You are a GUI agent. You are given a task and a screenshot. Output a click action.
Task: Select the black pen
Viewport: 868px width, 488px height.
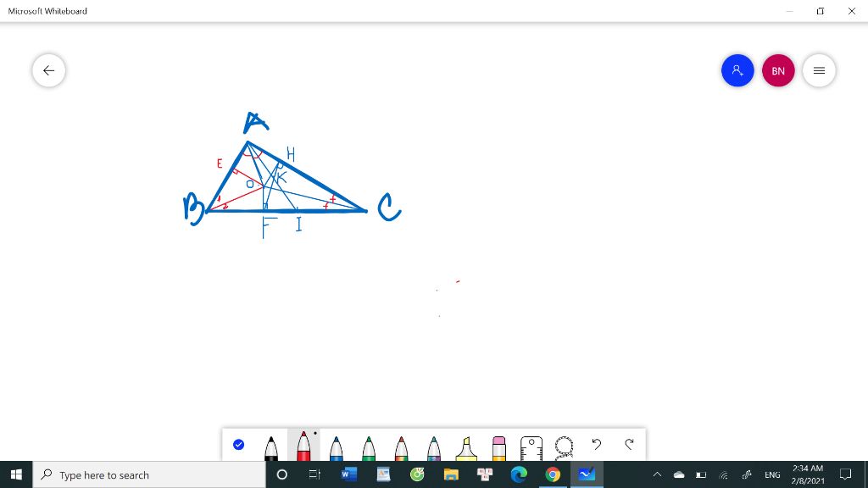pyautogui.click(x=270, y=448)
